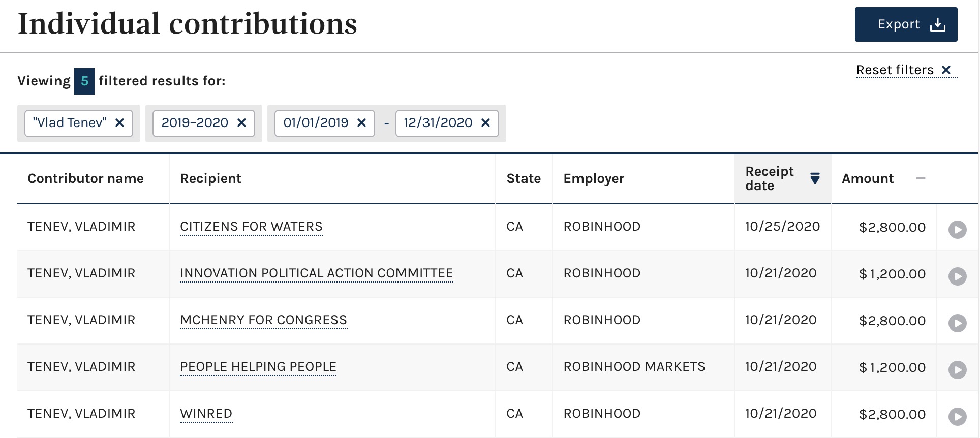
Task: Click the Receipt date column header
Action: click(x=770, y=178)
